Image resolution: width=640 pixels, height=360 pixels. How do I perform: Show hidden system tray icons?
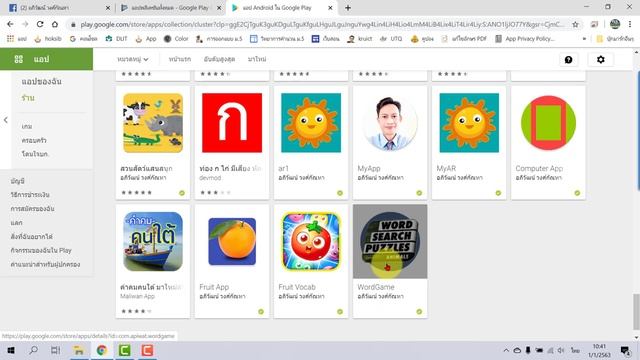[x=506, y=350]
